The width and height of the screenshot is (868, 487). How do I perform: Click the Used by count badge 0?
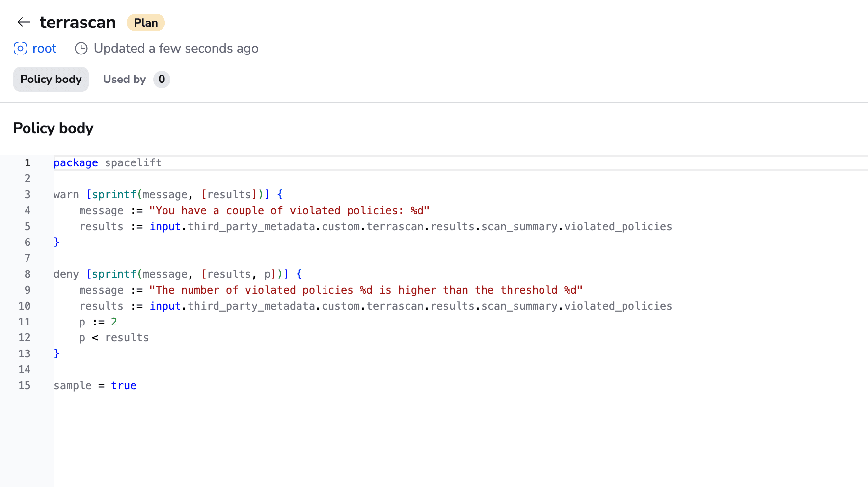tap(162, 79)
